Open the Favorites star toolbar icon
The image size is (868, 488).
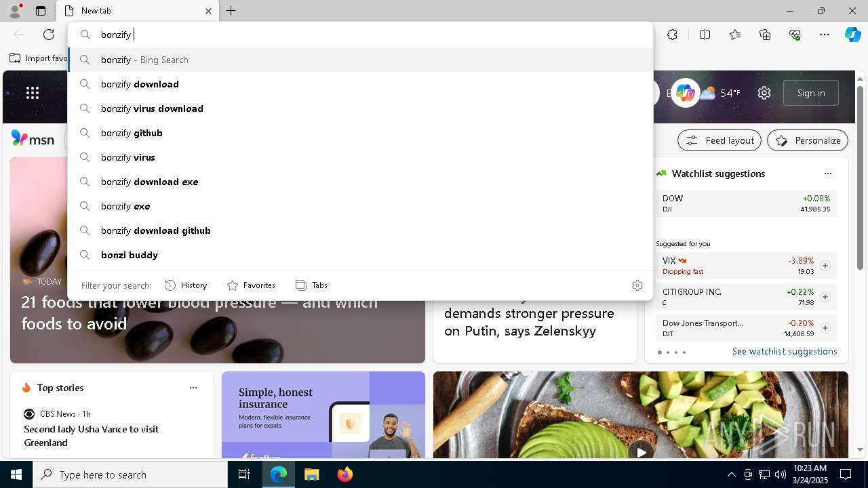[x=735, y=35]
